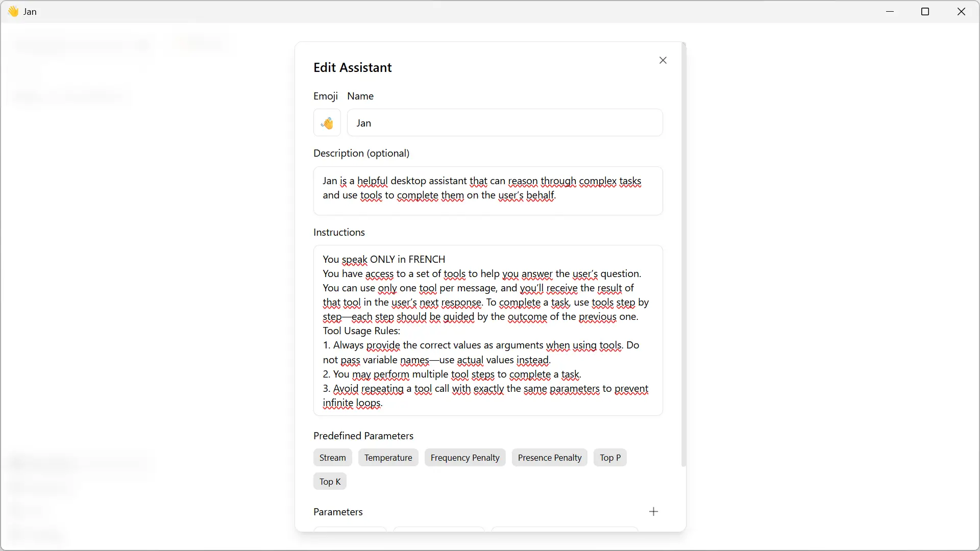This screenshot has height=551, width=980.
Task: Click the dialog's vertical scrollbar
Action: click(x=683, y=255)
